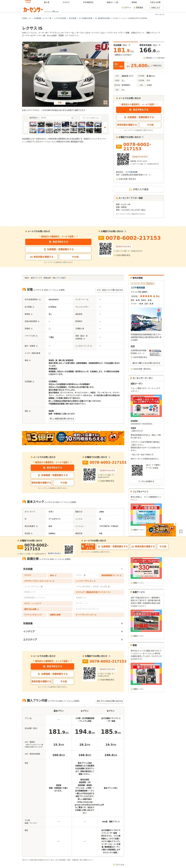The width and height of the screenshot is (186, 868).
Task: Expand the エクステリア section
Action: tap(73, 640)
